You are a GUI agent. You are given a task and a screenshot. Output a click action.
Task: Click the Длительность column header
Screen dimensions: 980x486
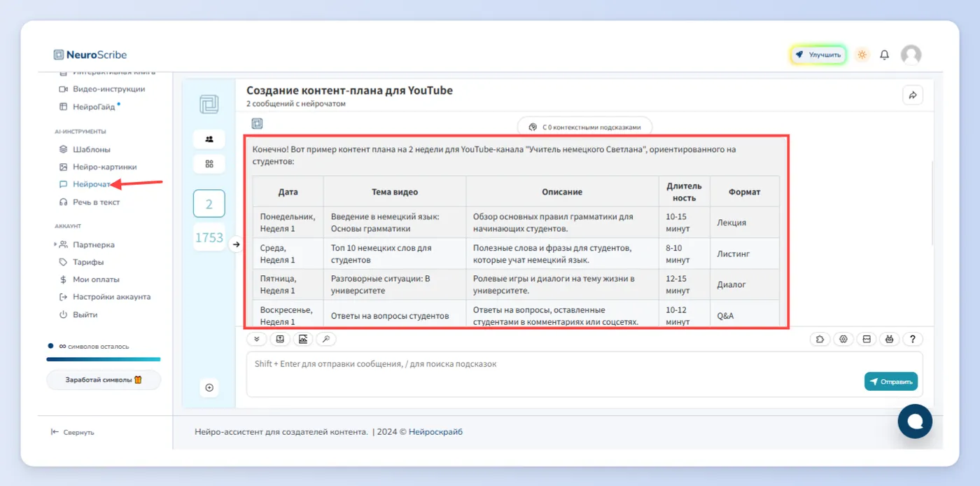coord(684,192)
